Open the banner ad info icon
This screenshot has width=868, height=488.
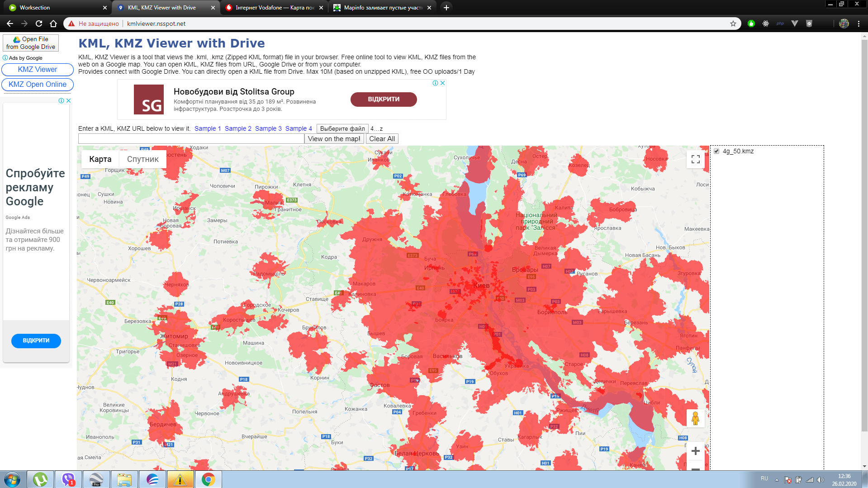click(435, 83)
